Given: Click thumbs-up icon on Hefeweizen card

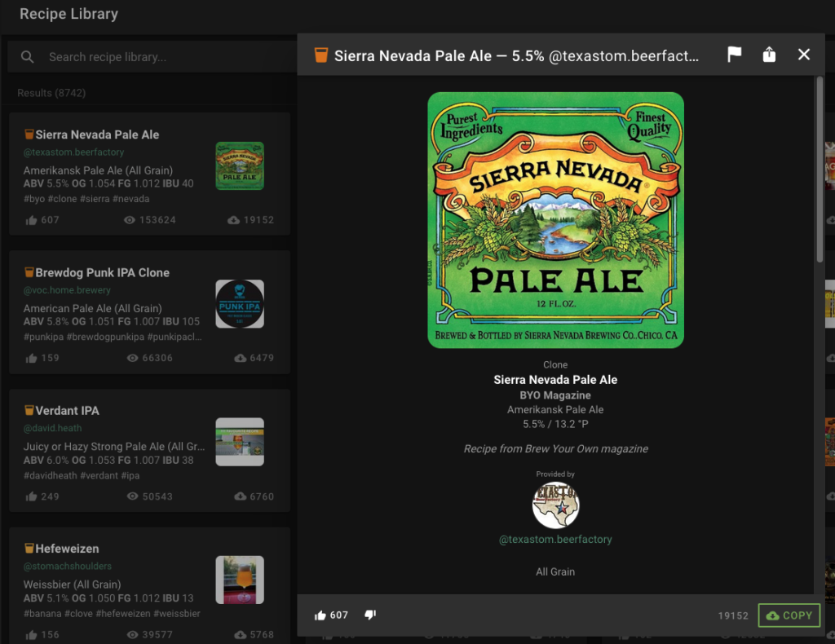Looking at the screenshot, I should click(x=32, y=635).
